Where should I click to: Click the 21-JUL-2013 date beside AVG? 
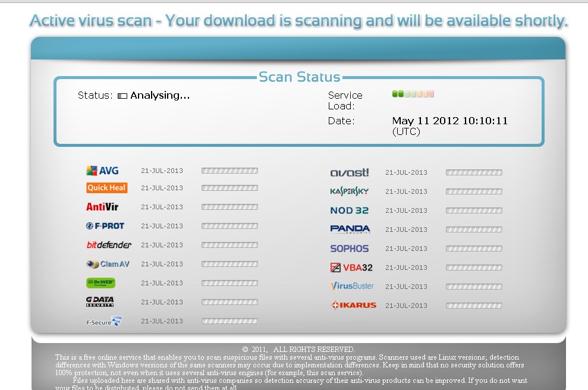162,171
